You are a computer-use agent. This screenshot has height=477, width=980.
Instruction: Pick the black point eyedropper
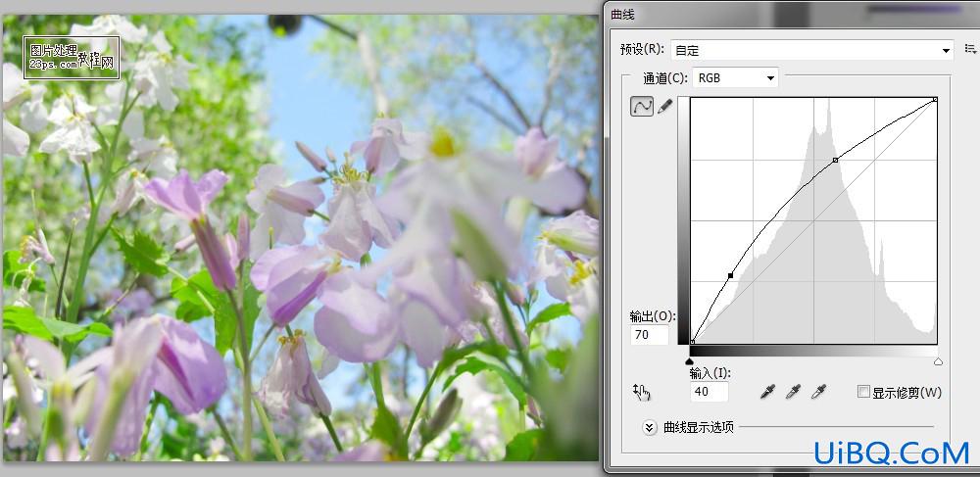tap(767, 392)
